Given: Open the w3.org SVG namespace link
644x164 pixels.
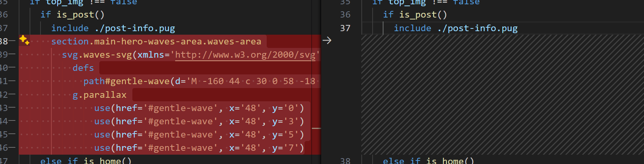Looking at the screenshot, I should [x=245, y=55].
